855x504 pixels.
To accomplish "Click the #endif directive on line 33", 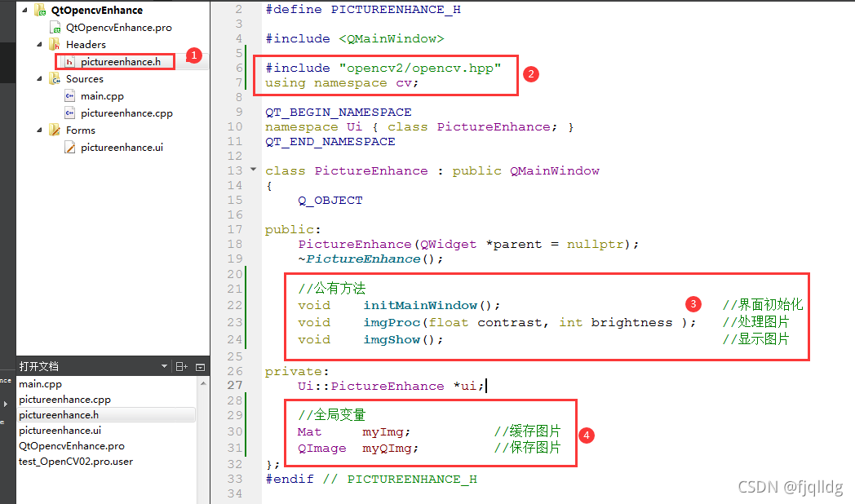I will (x=290, y=479).
